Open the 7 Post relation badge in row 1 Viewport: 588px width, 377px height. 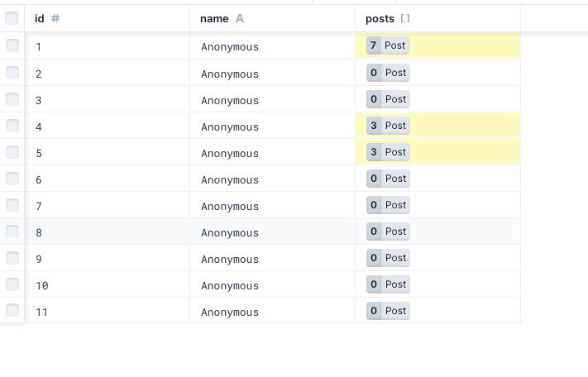point(387,45)
